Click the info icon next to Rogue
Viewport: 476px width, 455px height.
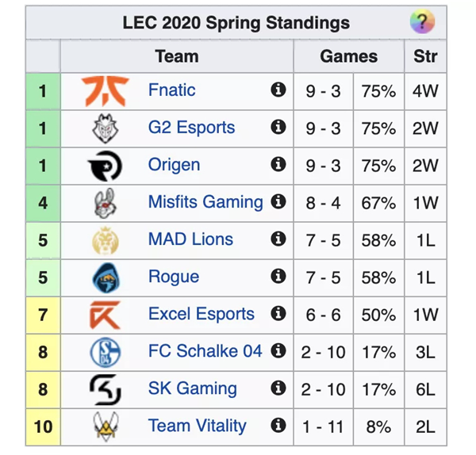tap(278, 276)
